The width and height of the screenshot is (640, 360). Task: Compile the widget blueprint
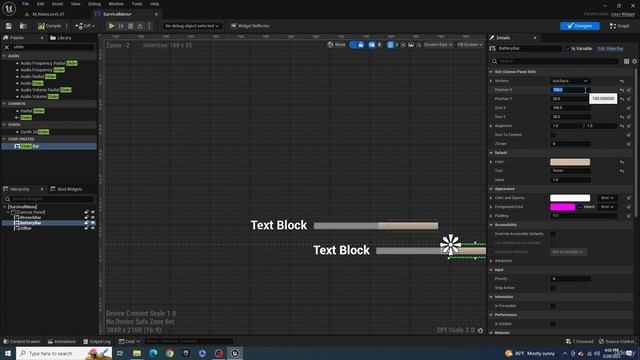point(49,26)
